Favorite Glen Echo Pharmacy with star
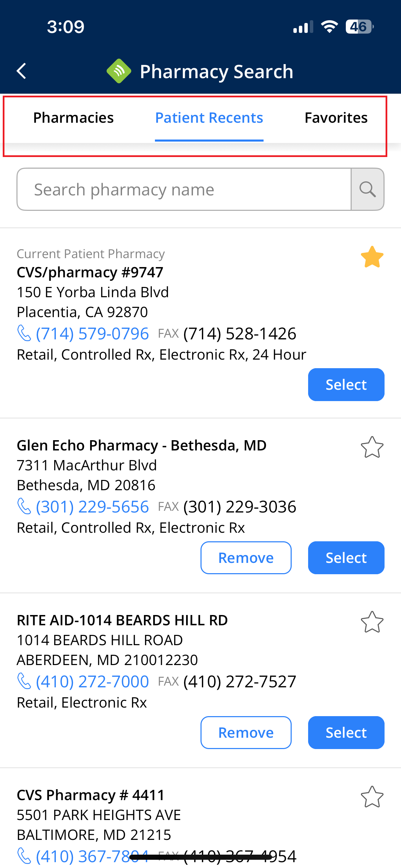 (372, 447)
